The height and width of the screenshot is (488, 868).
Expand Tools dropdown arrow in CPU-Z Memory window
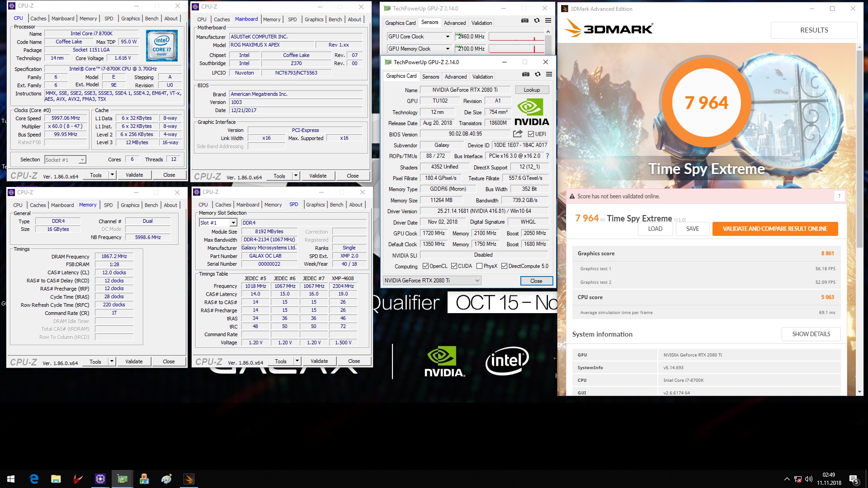tap(112, 361)
